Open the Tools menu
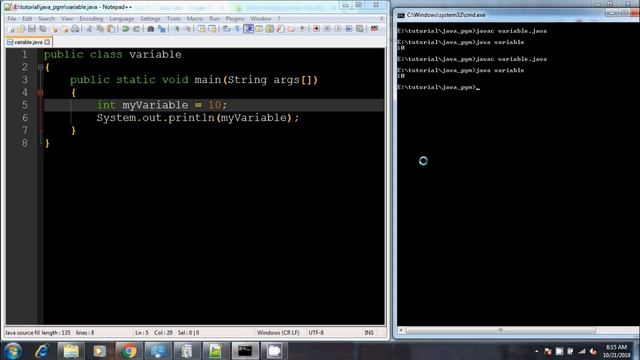The image size is (640, 360). 173,19
